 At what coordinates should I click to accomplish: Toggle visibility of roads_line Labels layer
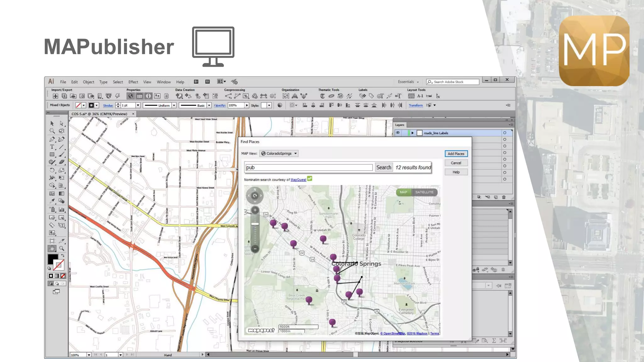coord(398,133)
